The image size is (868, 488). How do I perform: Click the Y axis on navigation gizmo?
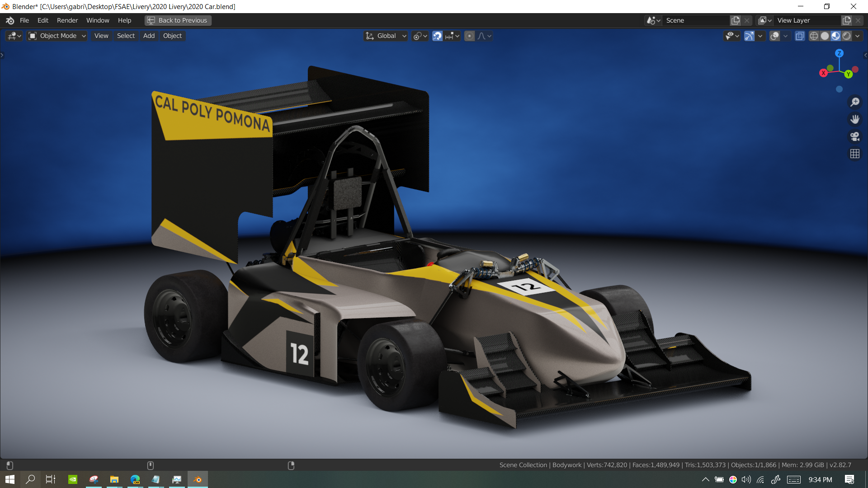pos(849,74)
